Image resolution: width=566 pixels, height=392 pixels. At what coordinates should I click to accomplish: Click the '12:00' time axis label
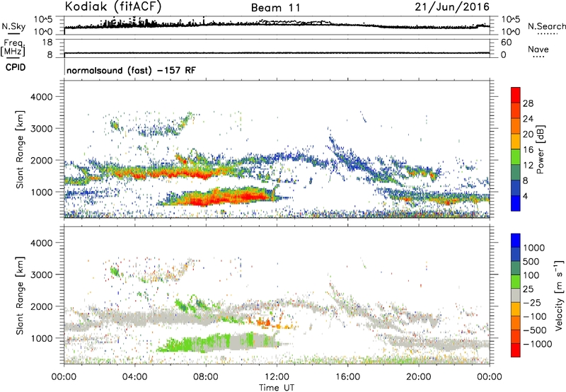(x=277, y=377)
